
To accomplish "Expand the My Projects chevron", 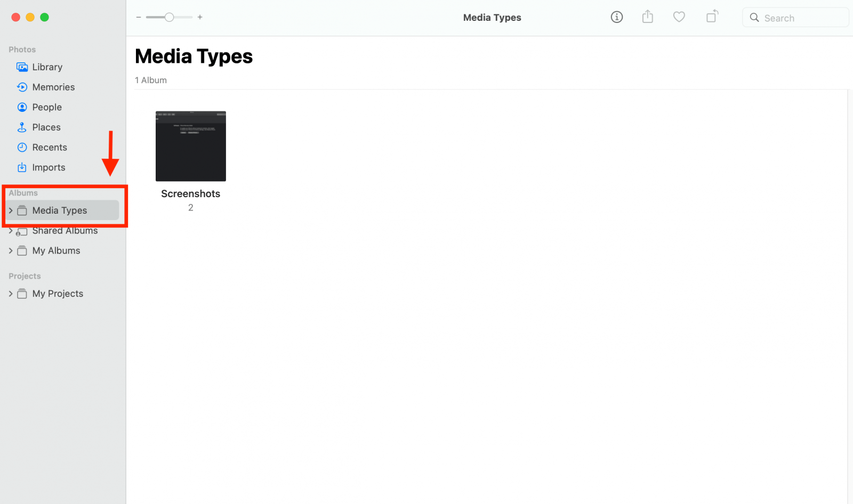I will pyautogui.click(x=10, y=294).
